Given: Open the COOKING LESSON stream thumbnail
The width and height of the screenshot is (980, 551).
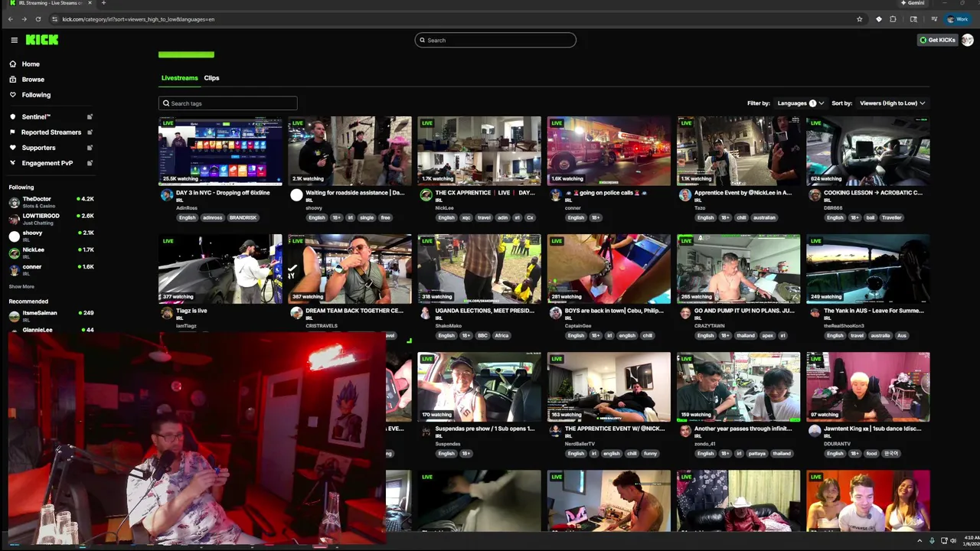Looking at the screenshot, I should point(868,151).
